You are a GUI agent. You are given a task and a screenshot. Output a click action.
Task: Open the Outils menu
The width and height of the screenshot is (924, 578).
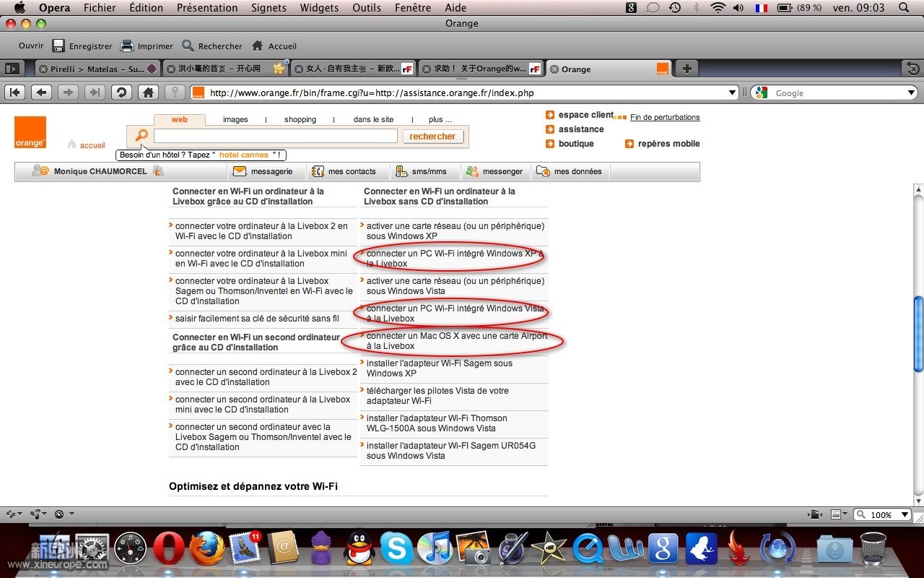pyautogui.click(x=367, y=8)
